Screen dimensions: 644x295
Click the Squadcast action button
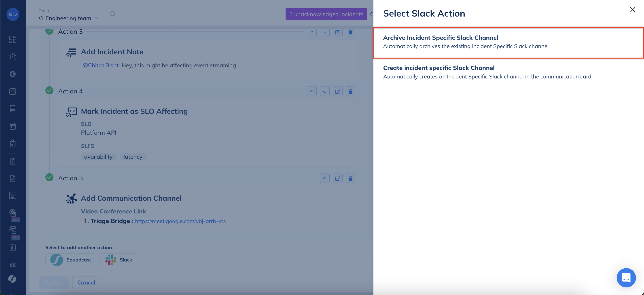click(x=71, y=260)
